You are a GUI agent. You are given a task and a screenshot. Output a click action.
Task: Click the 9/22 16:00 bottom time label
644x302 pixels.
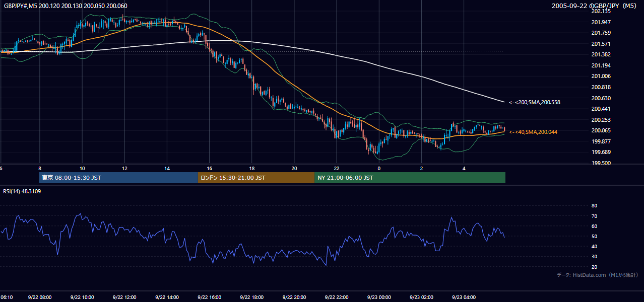pos(210,297)
